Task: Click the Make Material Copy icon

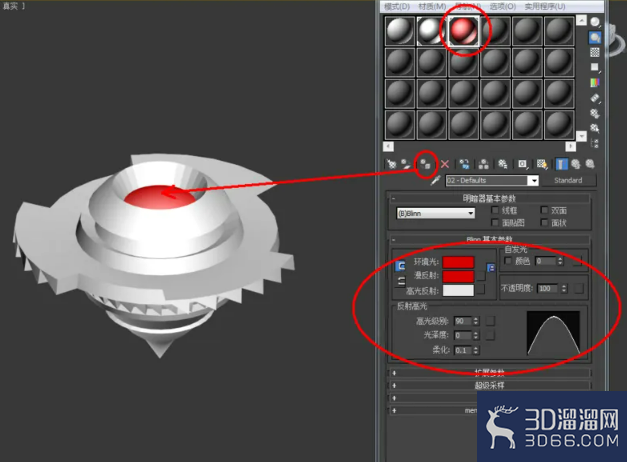Action: tap(464, 164)
